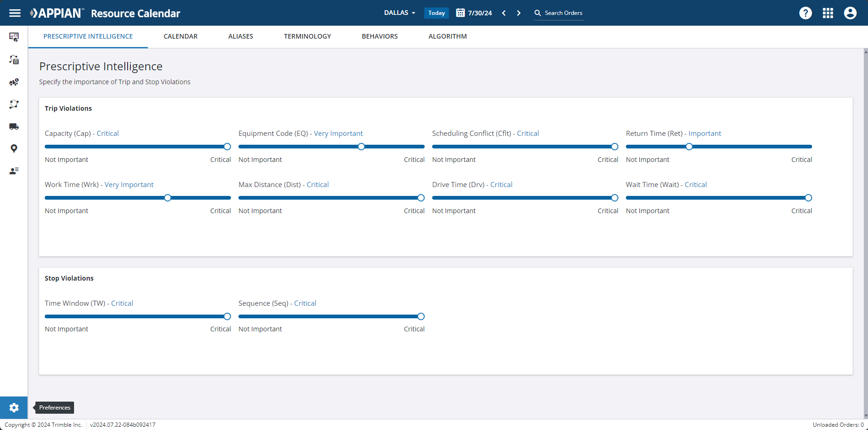Screen dimensions: 868x430
Task: Open the person with list sidebar icon
Action: click(x=14, y=171)
